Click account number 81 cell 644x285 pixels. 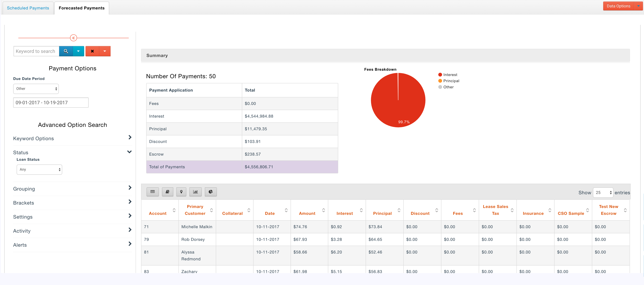pyautogui.click(x=160, y=255)
